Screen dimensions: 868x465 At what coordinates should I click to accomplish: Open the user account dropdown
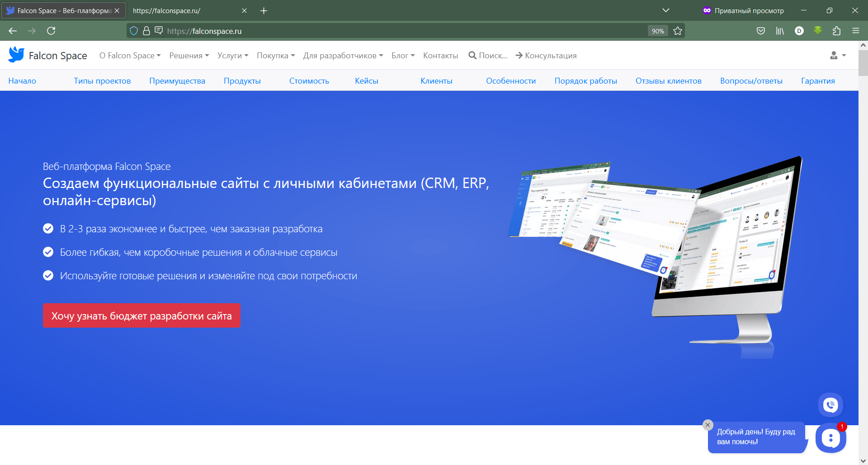click(x=838, y=55)
